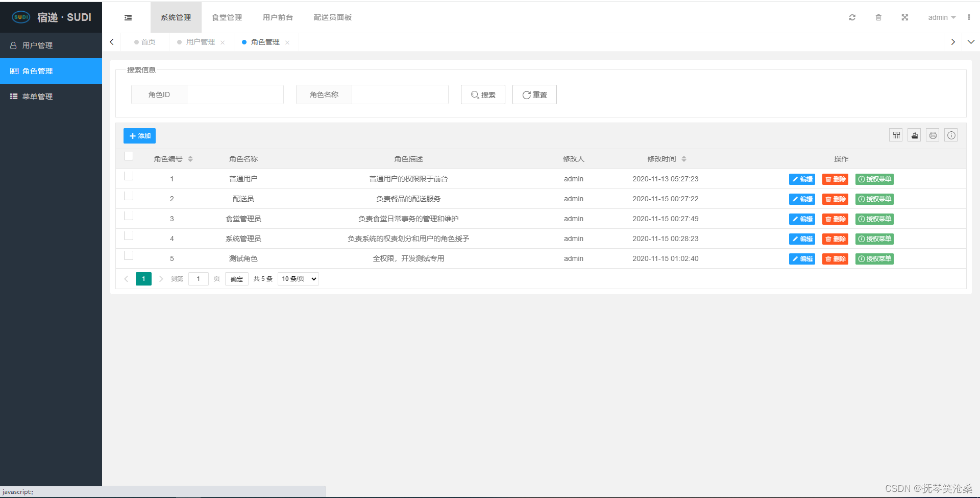Open the column filter icon above table

(896, 135)
